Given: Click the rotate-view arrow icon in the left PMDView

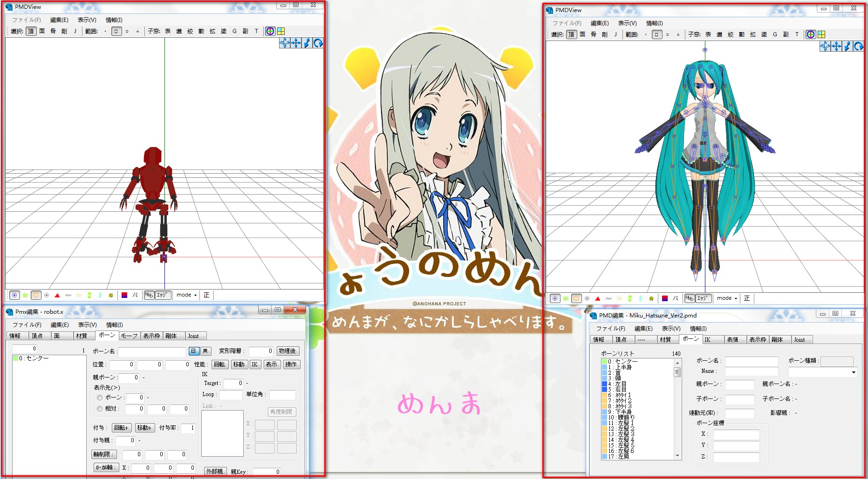Looking at the screenshot, I should [318, 43].
